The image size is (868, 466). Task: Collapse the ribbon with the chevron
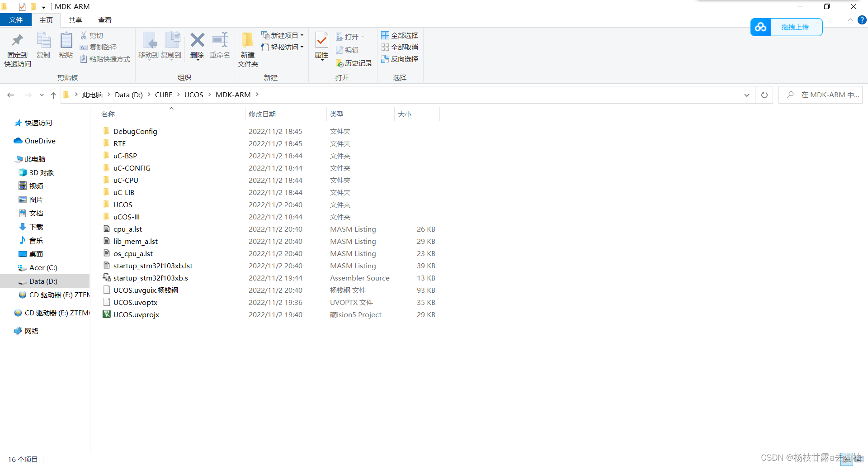pyautogui.click(x=850, y=20)
